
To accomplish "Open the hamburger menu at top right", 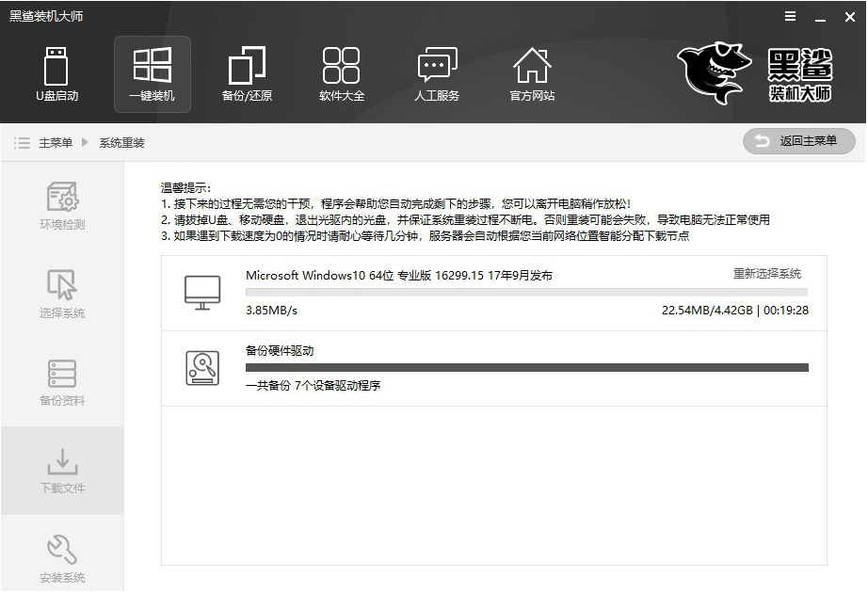I will 789,16.
